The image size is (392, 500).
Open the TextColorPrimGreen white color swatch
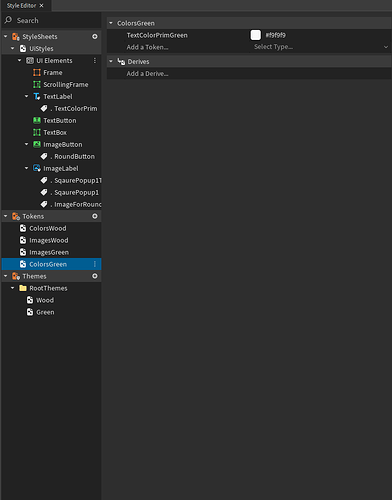pos(256,35)
